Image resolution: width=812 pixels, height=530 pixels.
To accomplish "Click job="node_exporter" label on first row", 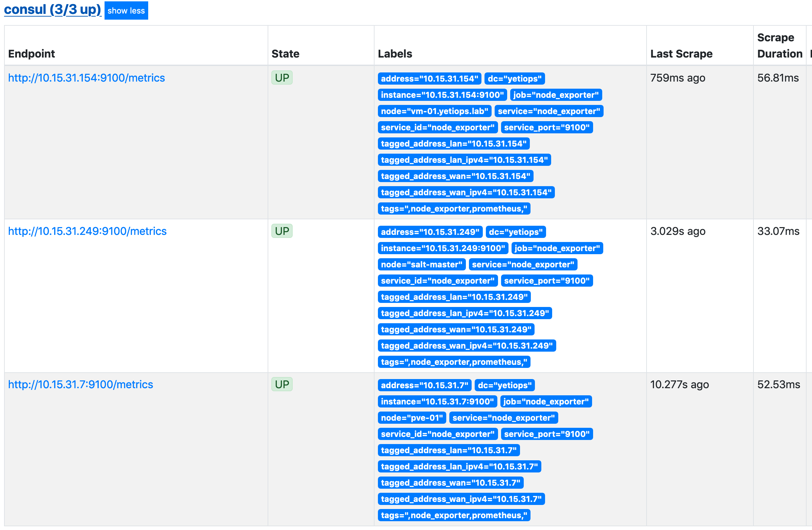I will pyautogui.click(x=556, y=95).
